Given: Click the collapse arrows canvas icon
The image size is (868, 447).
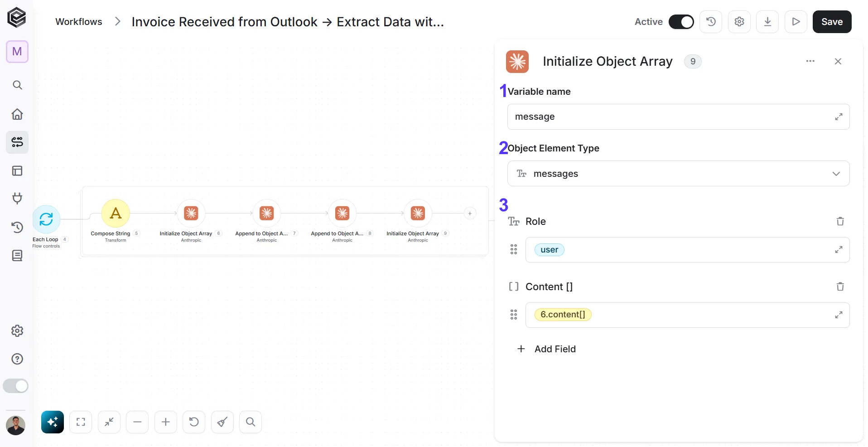Looking at the screenshot, I should 109,422.
